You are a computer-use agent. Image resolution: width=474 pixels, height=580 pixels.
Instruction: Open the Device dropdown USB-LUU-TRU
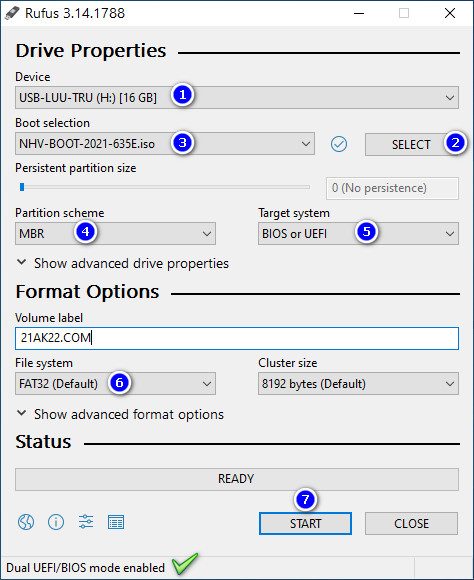(237, 98)
